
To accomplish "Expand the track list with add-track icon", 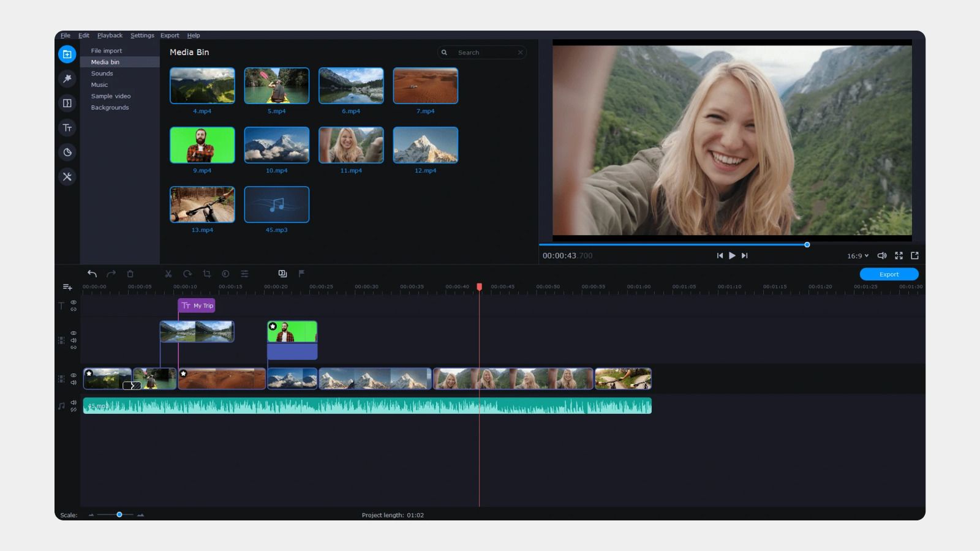I will 67,287.
